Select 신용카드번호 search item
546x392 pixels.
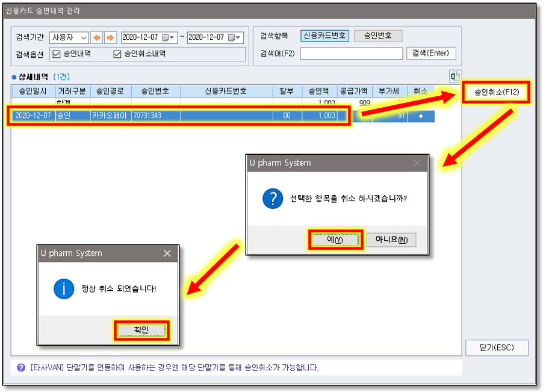[324, 36]
